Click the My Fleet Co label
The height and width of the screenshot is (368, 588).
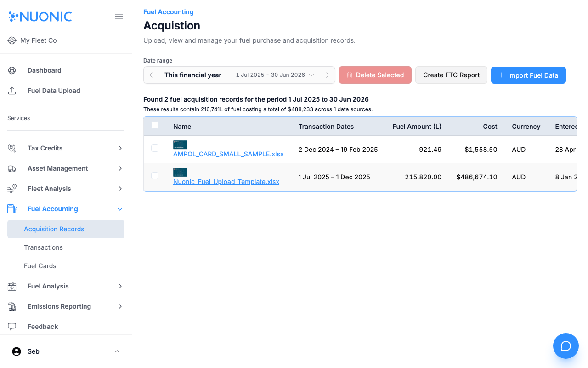tap(39, 40)
